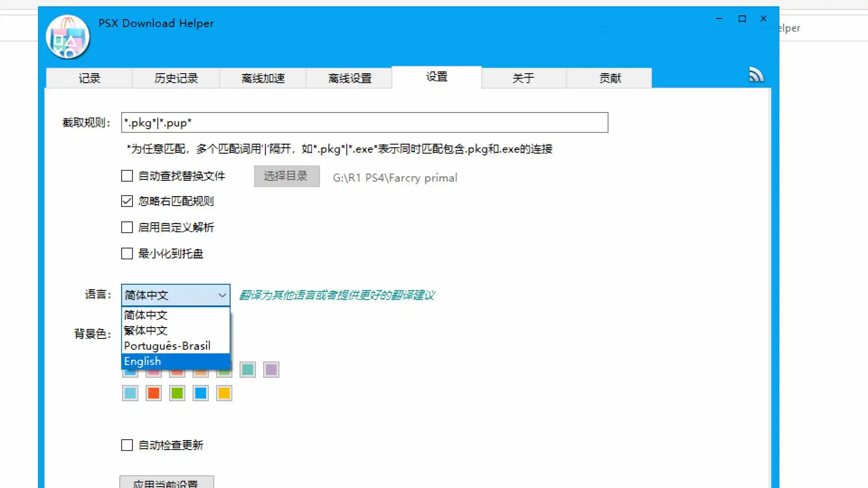The height and width of the screenshot is (488, 868).
Task: Click the 选择目录 button
Action: coord(287,176)
